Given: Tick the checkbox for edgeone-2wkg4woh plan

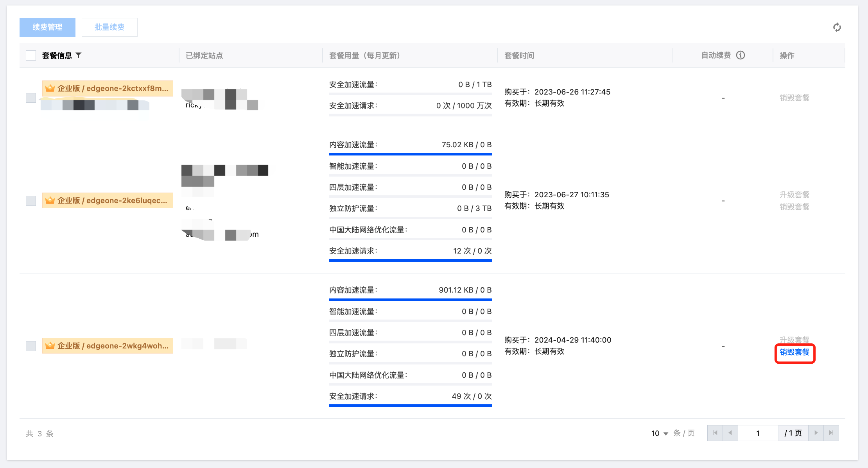Looking at the screenshot, I should (31, 346).
